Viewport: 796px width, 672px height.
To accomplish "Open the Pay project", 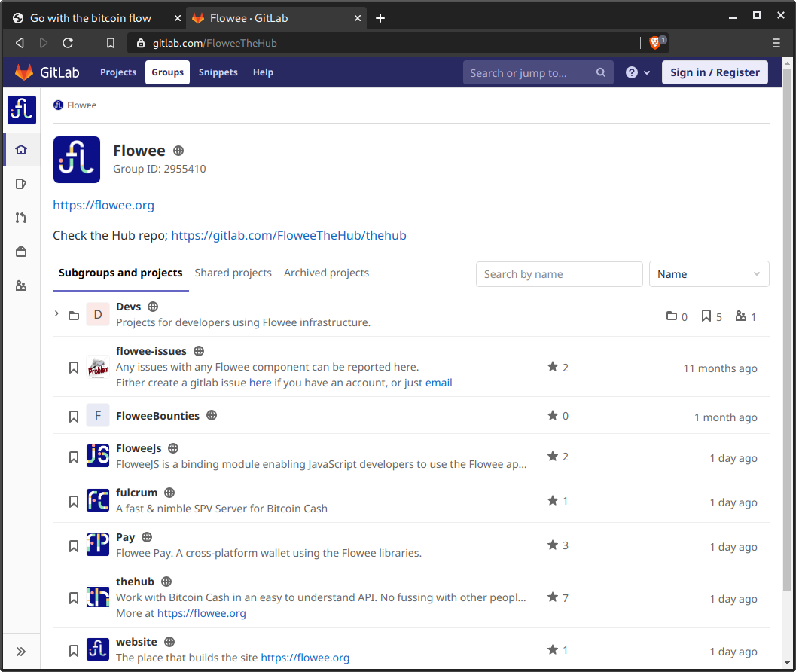I will click(x=126, y=537).
